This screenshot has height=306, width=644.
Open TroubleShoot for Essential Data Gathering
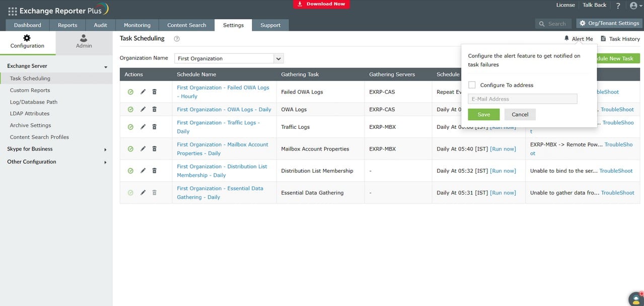(x=617, y=193)
